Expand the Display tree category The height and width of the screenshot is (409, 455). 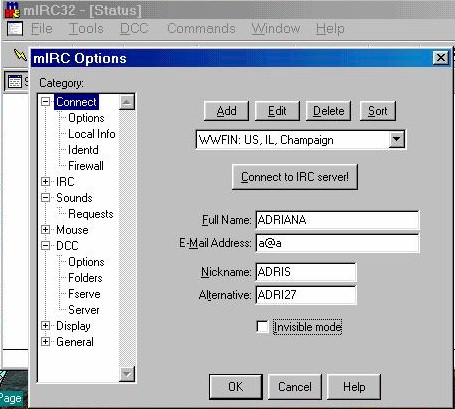click(x=46, y=325)
